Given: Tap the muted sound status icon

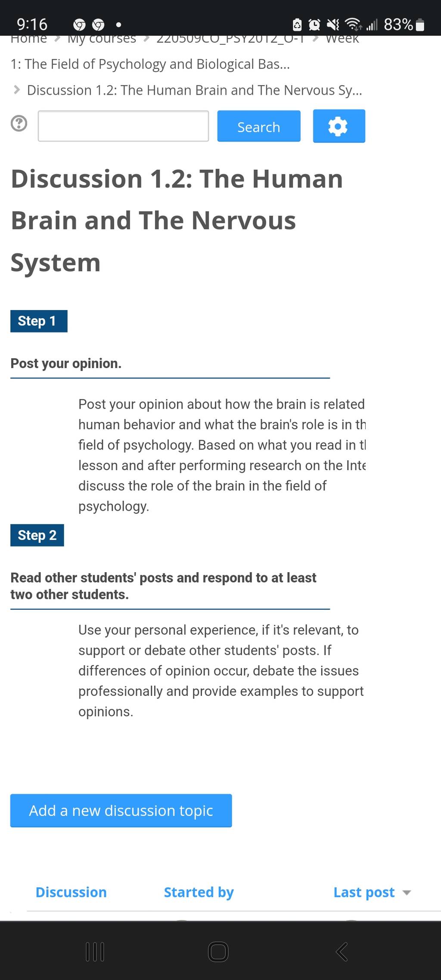Looking at the screenshot, I should coord(333,25).
